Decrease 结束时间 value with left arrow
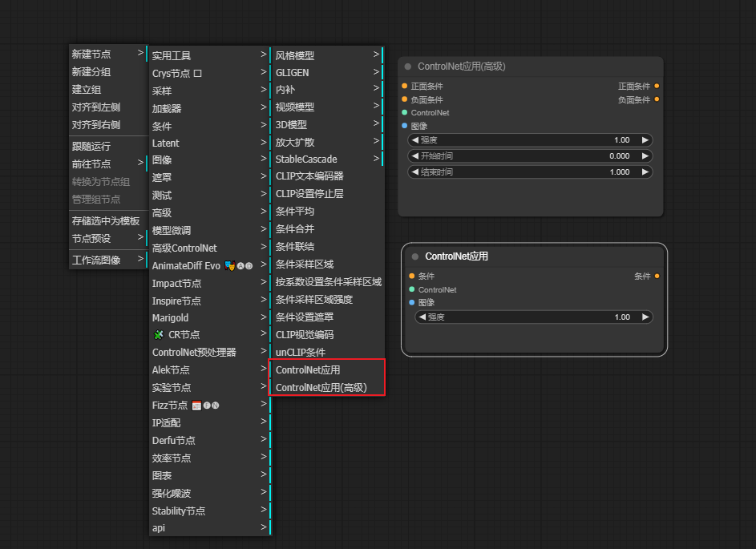 (x=415, y=172)
